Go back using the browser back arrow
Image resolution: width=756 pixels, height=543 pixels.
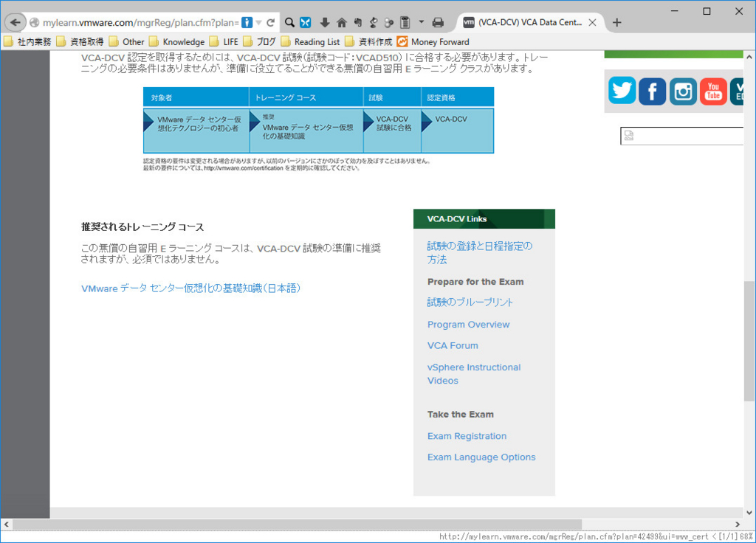[15, 23]
